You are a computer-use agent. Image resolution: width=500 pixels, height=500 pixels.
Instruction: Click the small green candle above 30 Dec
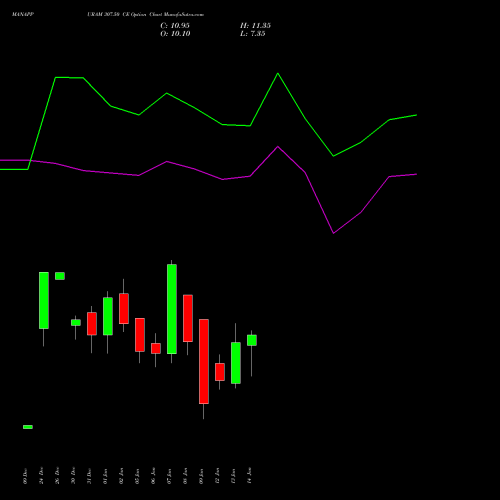click(76, 323)
